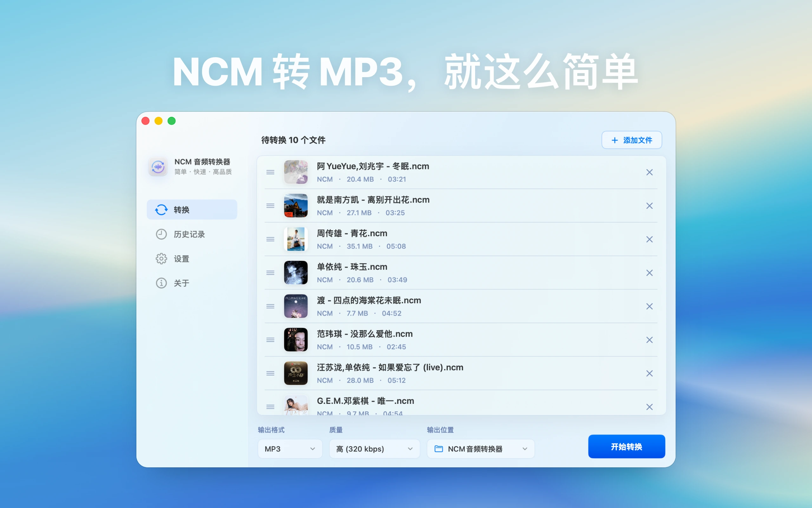Remove 没那么爱他.ncm with its X icon
This screenshot has width=812, height=508.
649,340
